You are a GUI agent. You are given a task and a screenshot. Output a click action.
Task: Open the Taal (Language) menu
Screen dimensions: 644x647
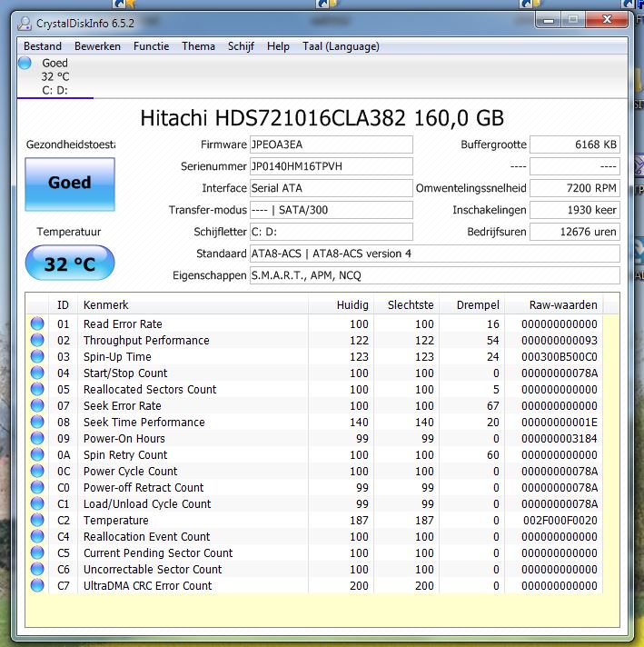tap(341, 46)
